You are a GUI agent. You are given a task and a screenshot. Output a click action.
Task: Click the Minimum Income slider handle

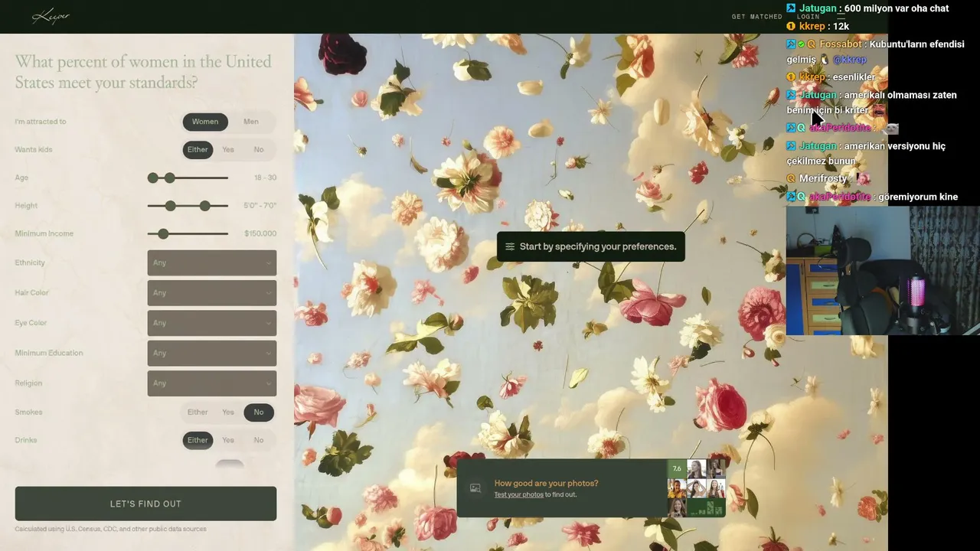coord(163,233)
